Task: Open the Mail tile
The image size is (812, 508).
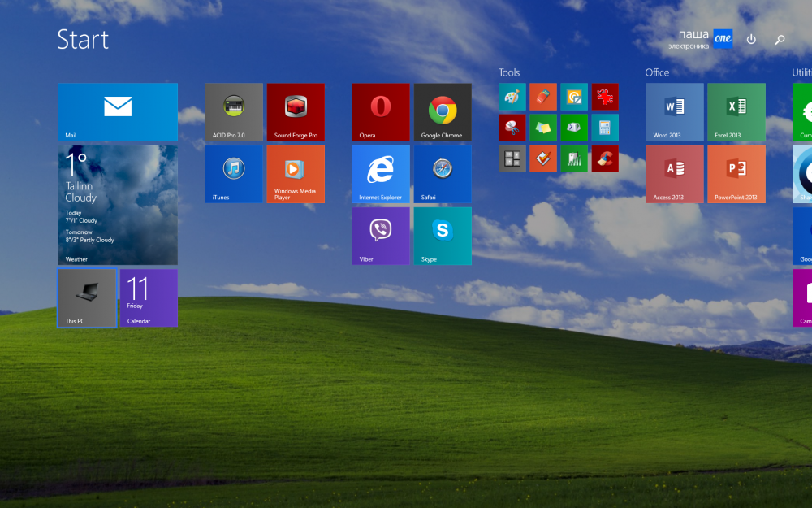Action: tap(118, 112)
